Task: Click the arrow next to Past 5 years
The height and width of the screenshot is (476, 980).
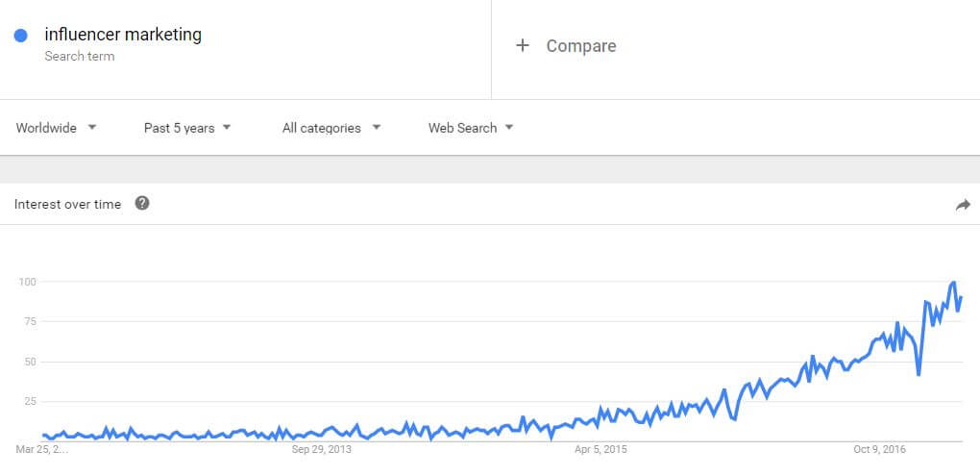Action: (226, 127)
